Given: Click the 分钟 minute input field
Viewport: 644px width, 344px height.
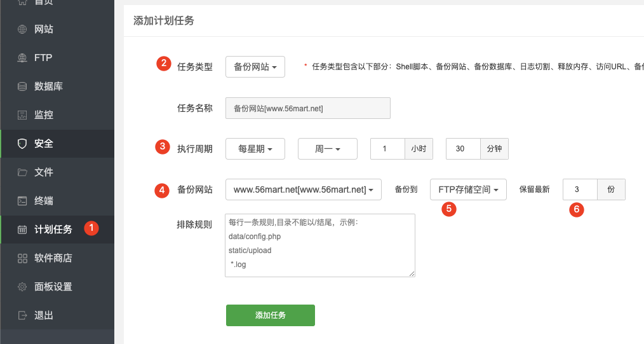Looking at the screenshot, I should coord(462,149).
